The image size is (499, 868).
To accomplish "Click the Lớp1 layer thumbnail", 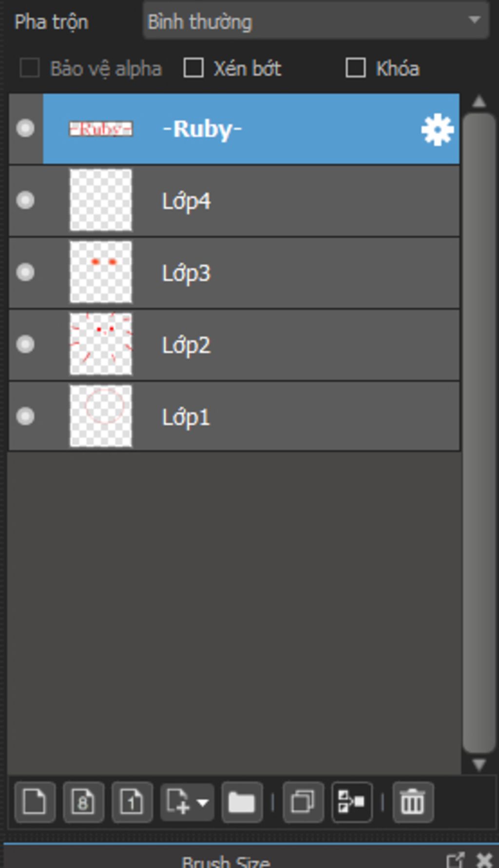I will (101, 416).
